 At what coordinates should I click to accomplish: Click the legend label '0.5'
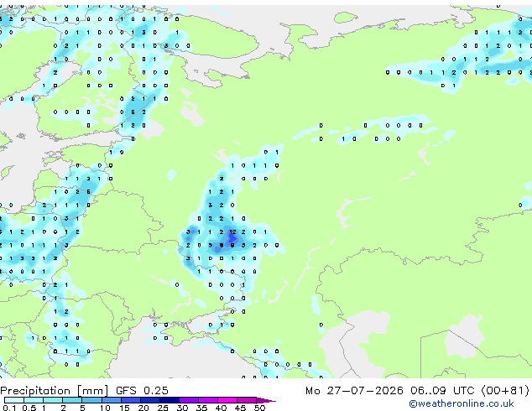pyautogui.click(x=29, y=408)
